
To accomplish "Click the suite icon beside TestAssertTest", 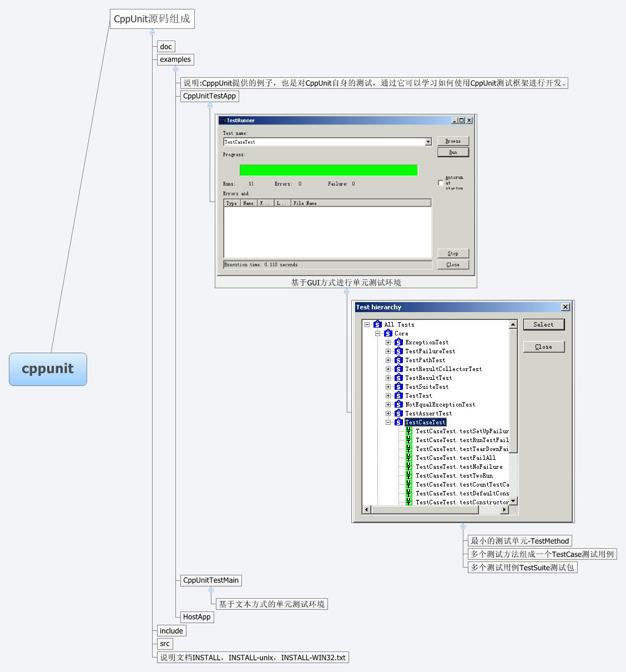I will [x=398, y=413].
